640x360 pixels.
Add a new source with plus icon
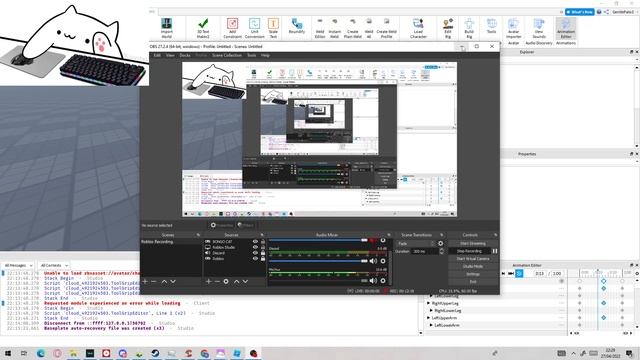pos(209,282)
